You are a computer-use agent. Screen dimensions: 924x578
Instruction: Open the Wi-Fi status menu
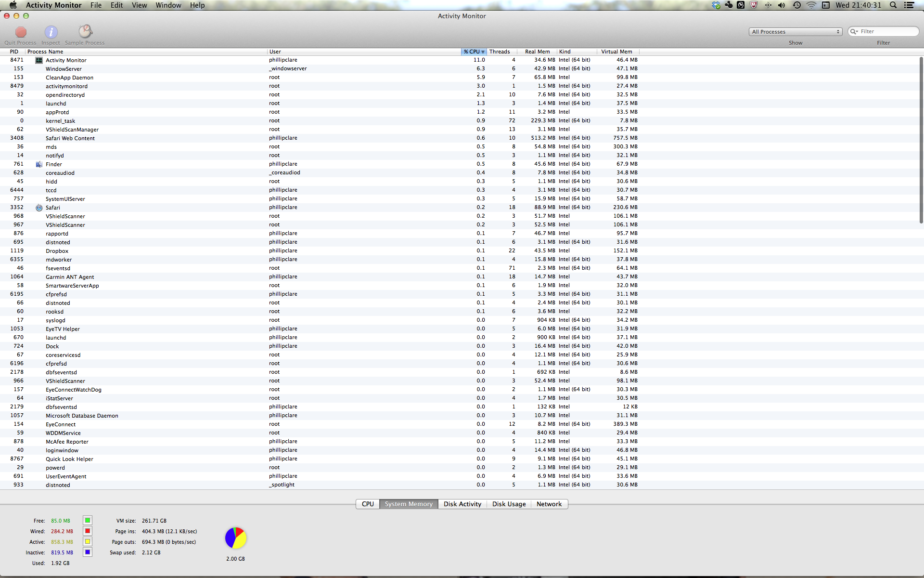pos(811,5)
